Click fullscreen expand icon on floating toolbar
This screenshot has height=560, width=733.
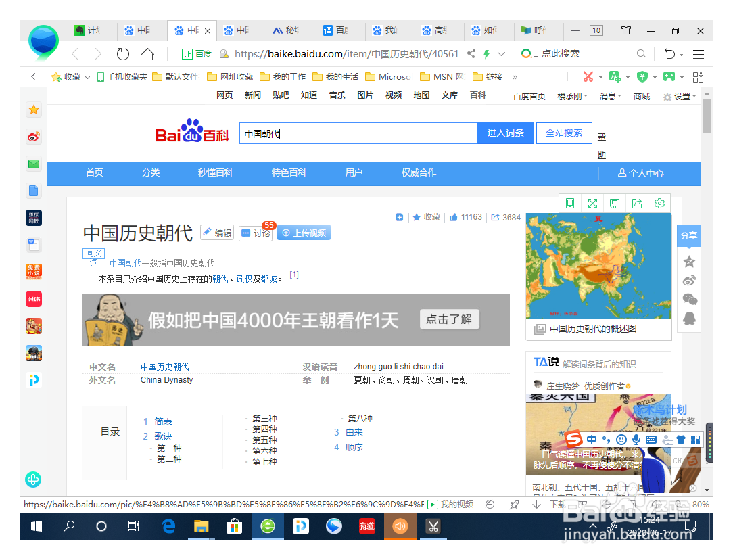pos(592,204)
